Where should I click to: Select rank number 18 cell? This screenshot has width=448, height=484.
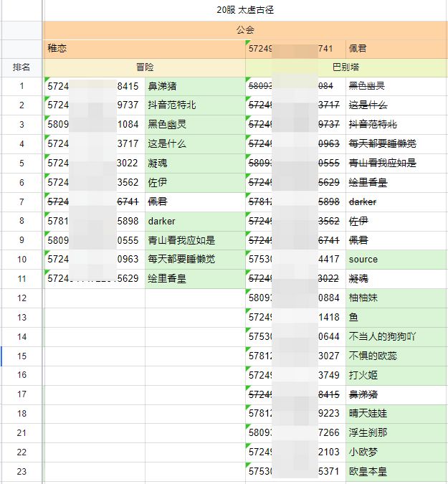22,414
